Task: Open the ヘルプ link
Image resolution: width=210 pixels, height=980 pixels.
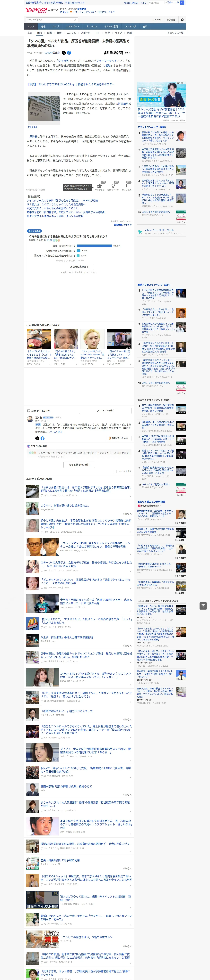Action: point(143,3)
